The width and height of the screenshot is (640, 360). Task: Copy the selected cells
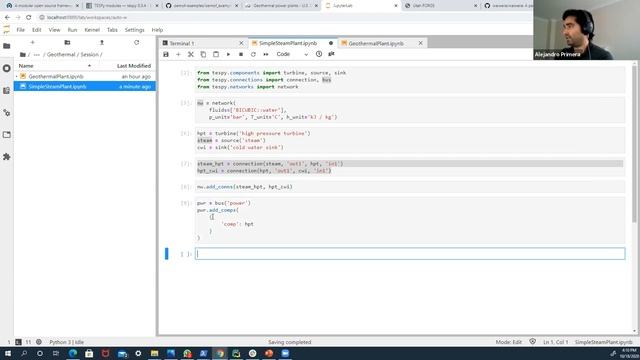click(203, 54)
